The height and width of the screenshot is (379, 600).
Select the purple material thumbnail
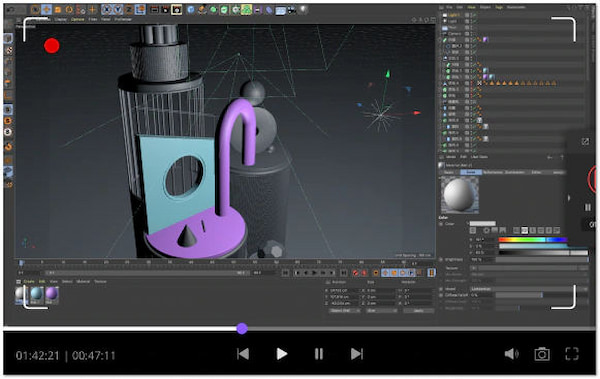pyautogui.click(x=52, y=295)
